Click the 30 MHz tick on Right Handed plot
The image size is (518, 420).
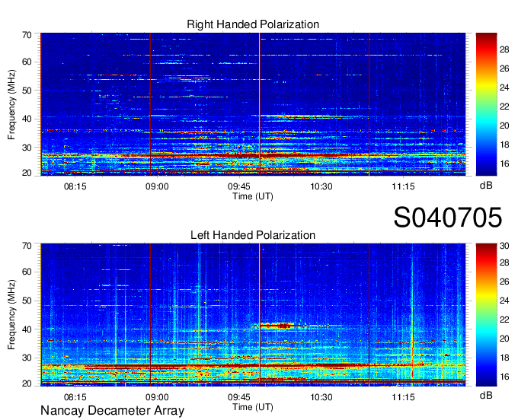(27, 148)
